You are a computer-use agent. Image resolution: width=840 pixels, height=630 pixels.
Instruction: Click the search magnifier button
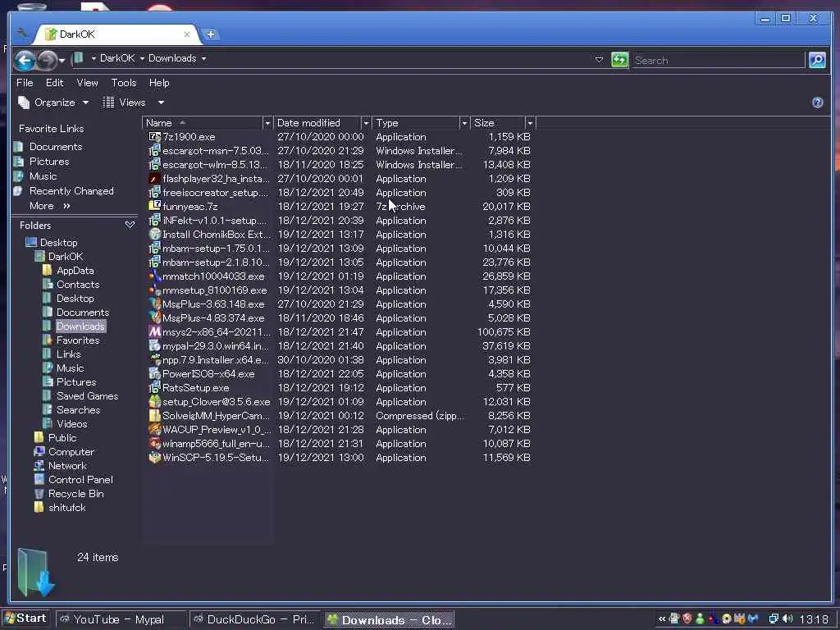point(817,59)
